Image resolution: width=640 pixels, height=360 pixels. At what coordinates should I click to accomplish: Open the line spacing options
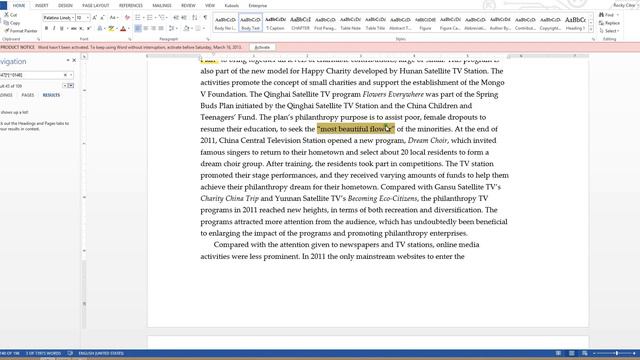[171, 29]
